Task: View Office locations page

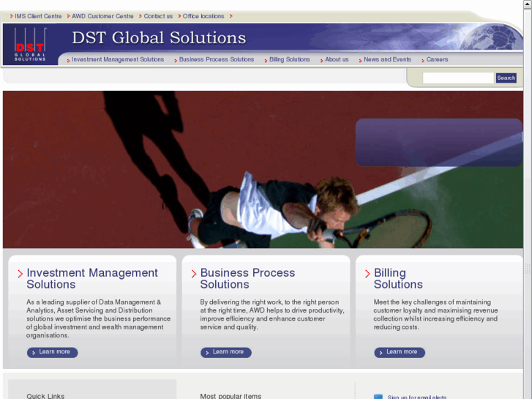Action: click(x=203, y=16)
